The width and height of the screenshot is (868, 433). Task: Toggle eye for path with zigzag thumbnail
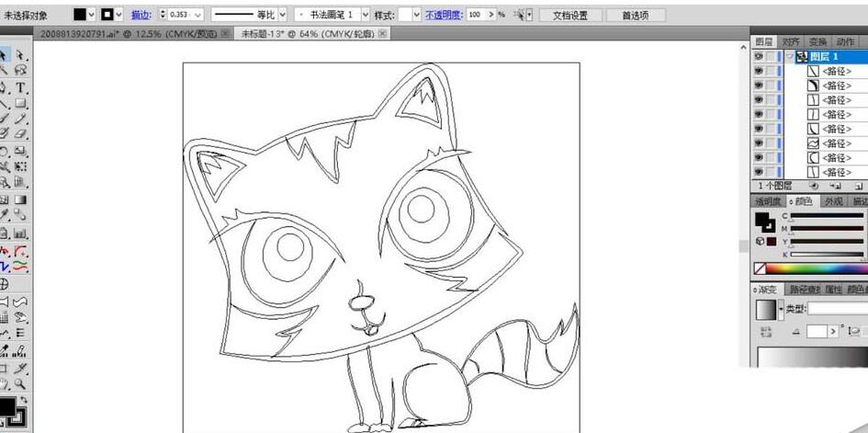759,142
